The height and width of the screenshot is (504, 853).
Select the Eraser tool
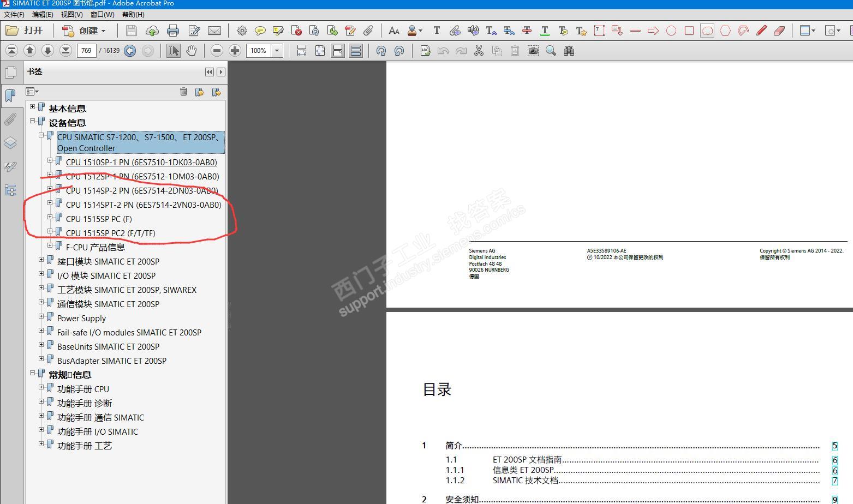point(779,31)
